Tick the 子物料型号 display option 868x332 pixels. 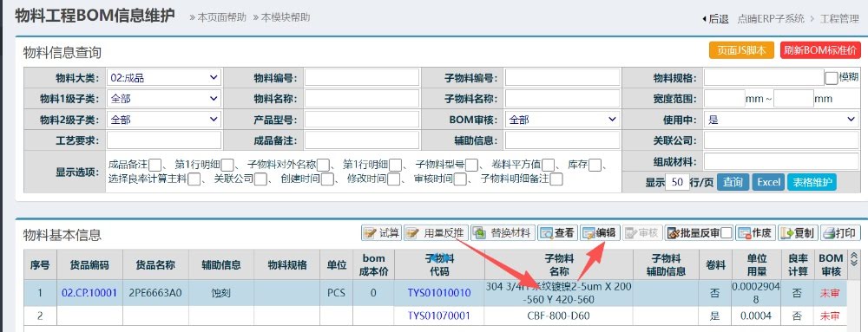click(x=471, y=165)
